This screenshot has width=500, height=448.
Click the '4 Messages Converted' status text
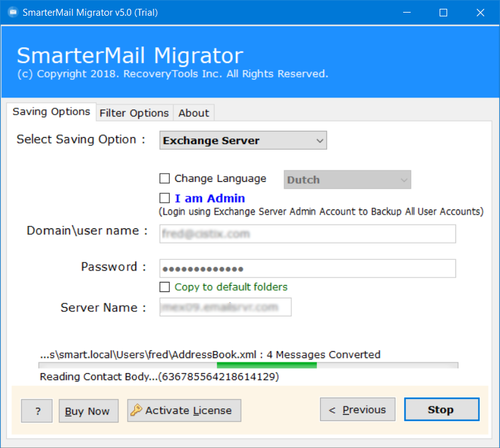[323, 354]
